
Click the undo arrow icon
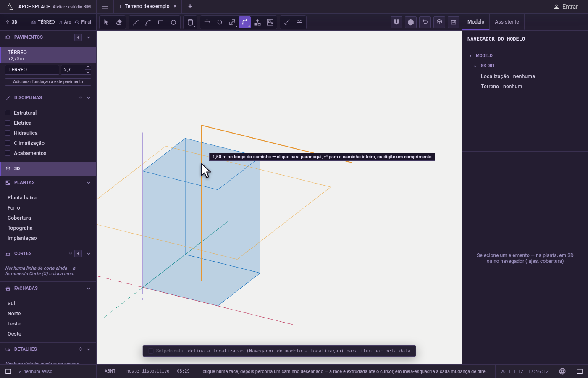point(425,22)
